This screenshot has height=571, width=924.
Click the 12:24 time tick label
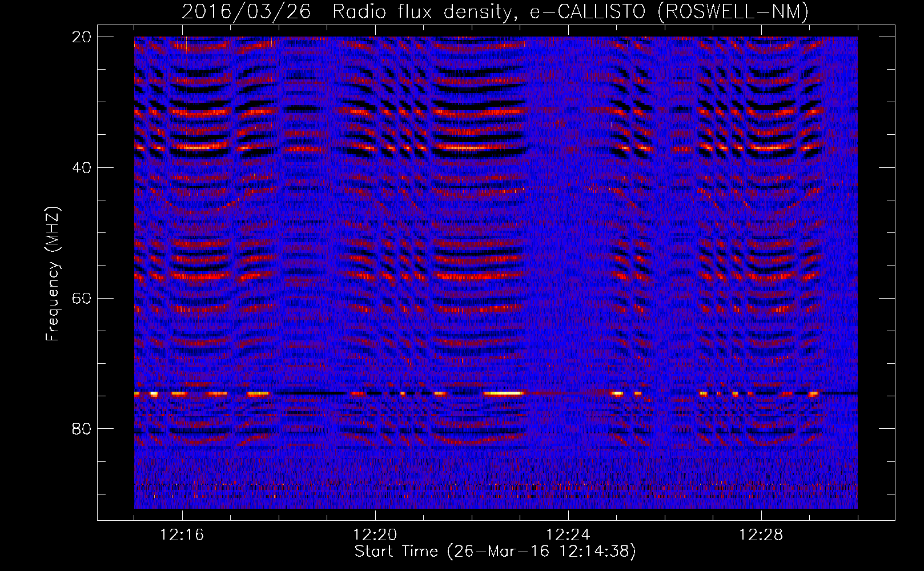[x=568, y=535]
